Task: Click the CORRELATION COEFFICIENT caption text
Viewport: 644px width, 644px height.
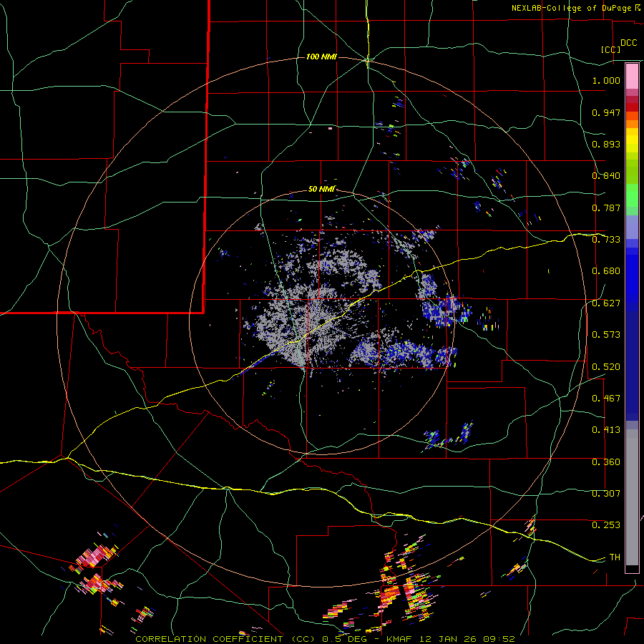Action: click(x=209, y=639)
